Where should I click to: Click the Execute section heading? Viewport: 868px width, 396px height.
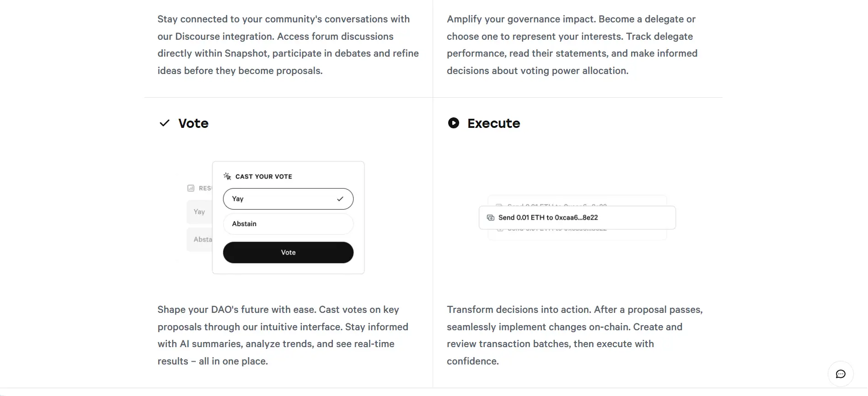click(493, 123)
